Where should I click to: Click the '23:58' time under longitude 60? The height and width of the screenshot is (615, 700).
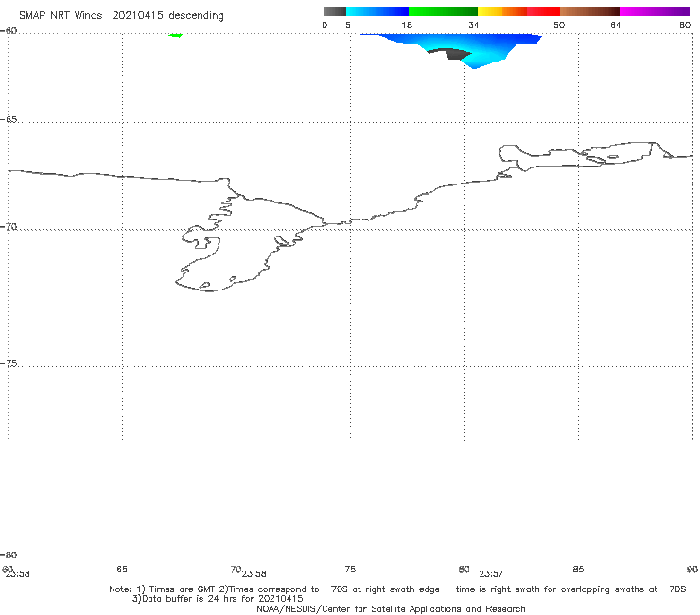(x=18, y=574)
